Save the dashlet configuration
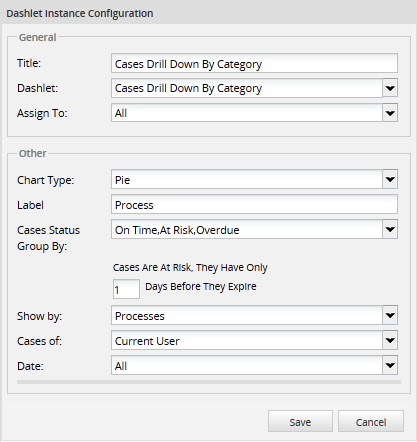 coord(300,422)
